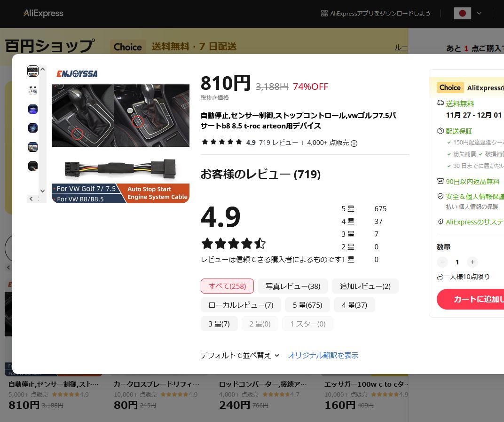The image size is (504, 422).
Task: Click the 送料無料 shipping link
Action: coord(460,104)
